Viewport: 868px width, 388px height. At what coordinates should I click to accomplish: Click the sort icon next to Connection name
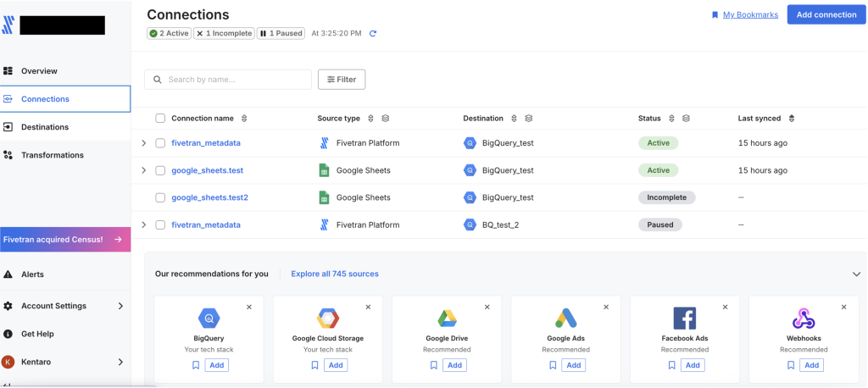coord(245,119)
